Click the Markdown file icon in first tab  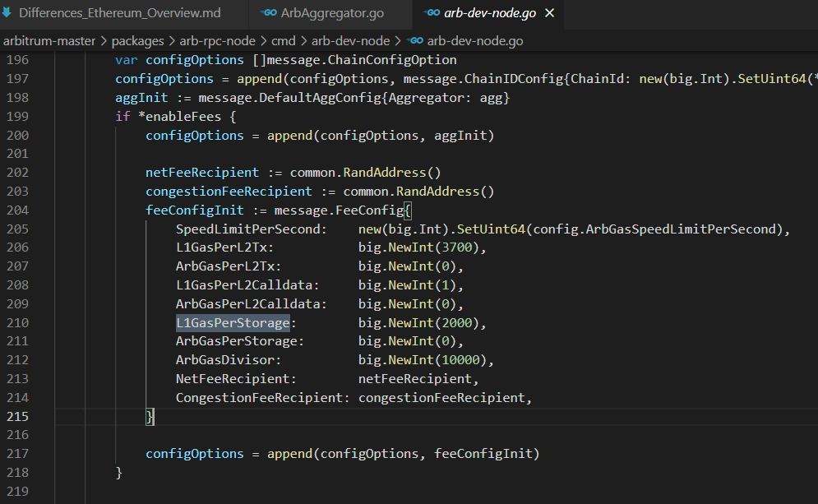[x=7, y=12]
